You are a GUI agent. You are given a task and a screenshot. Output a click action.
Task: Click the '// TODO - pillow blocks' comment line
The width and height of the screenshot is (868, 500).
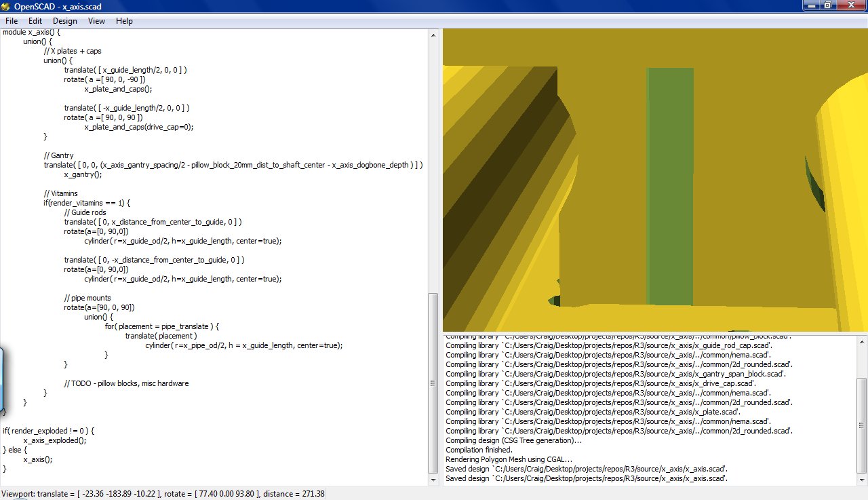coord(126,383)
